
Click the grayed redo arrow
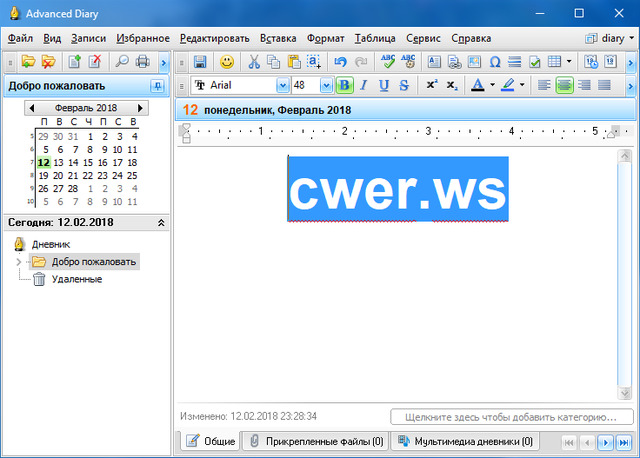(x=361, y=62)
